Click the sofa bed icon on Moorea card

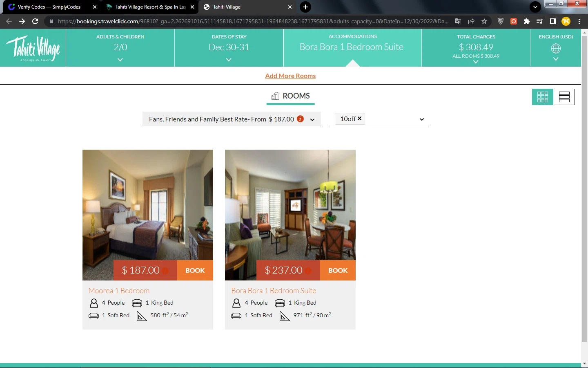tap(94, 316)
